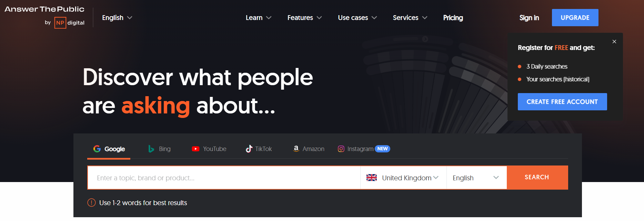This screenshot has height=221, width=644.
Task: Click the '3 Daily searches' text
Action: pyautogui.click(x=547, y=67)
